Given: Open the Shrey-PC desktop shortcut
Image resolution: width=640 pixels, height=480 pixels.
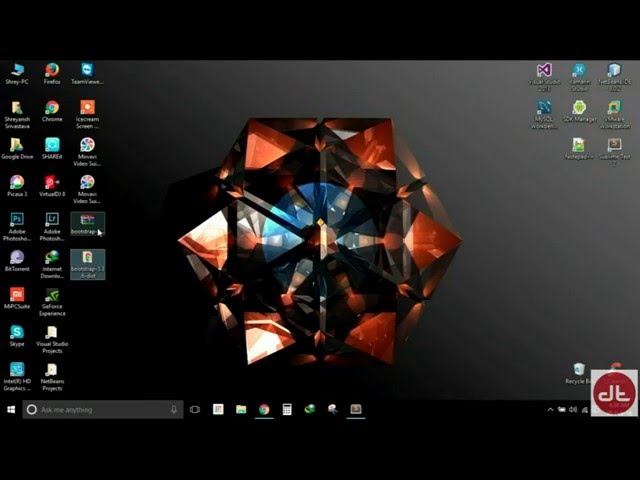Looking at the screenshot, I should 17,74.
